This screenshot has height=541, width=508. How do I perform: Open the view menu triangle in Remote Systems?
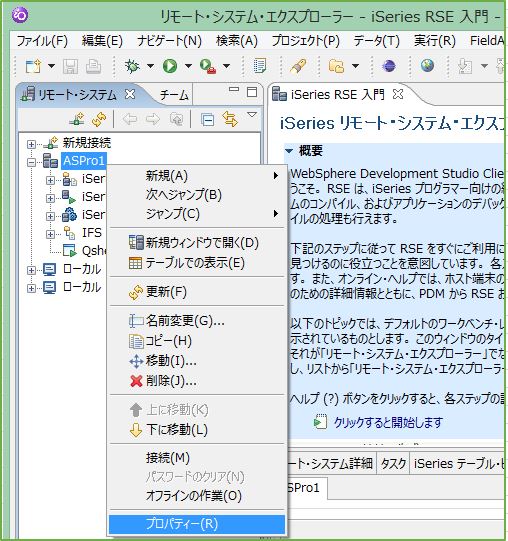point(252,115)
